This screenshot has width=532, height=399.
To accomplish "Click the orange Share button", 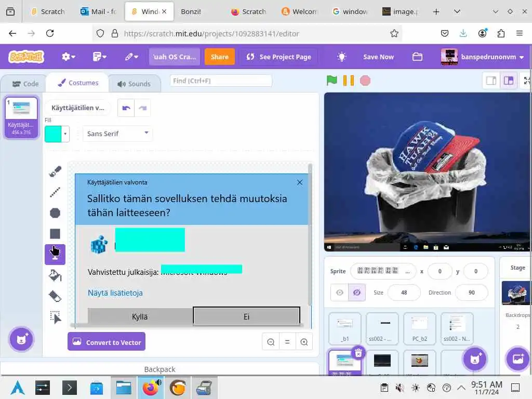I will pyautogui.click(x=220, y=57).
